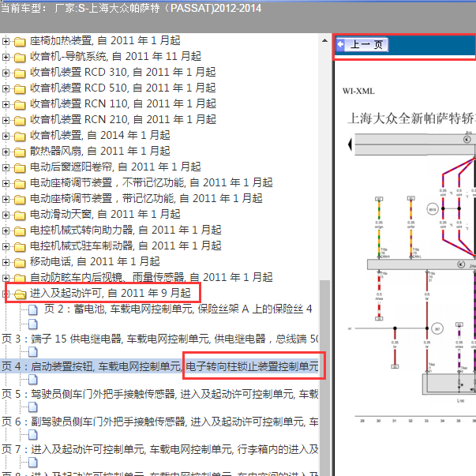Image resolution: width=476 pixels, height=476 pixels.
Task: Select 自动防眩车内后视镜、雨量传感器 entry
Action: 152,278
